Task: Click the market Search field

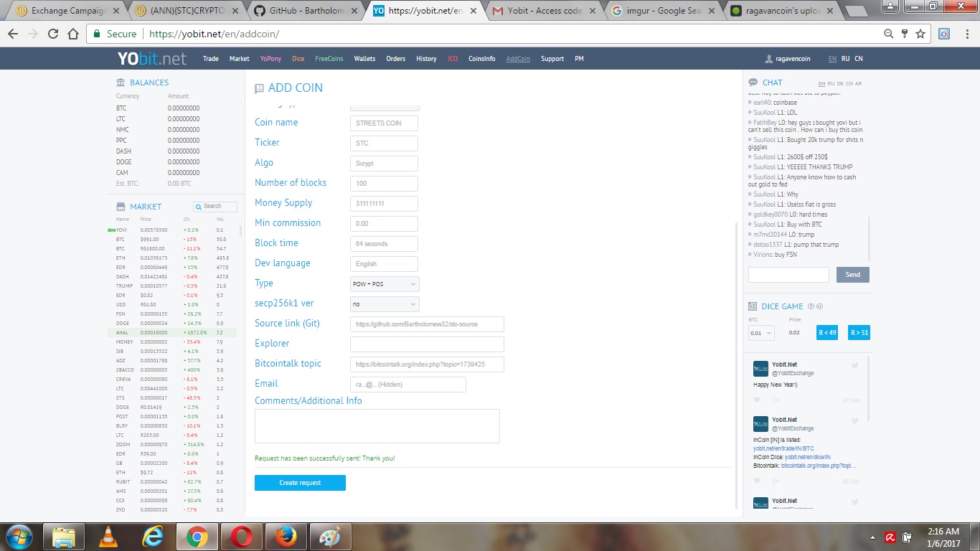Action: click(215, 207)
